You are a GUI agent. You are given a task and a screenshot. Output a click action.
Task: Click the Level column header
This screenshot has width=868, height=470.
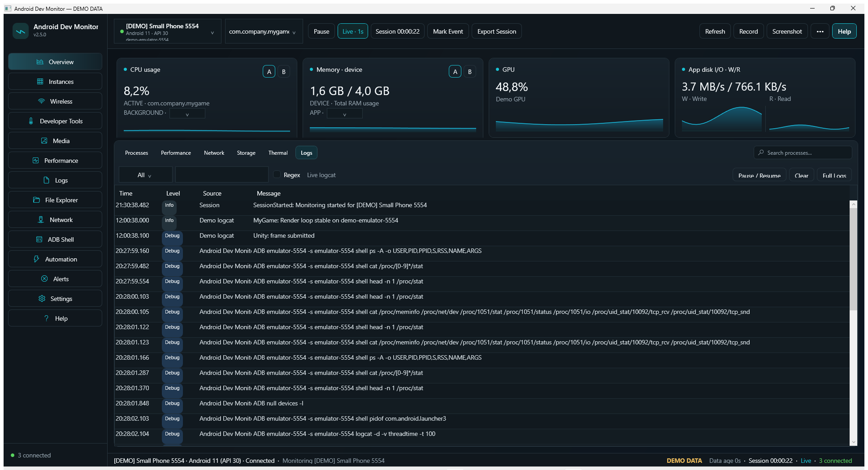[173, 193]
